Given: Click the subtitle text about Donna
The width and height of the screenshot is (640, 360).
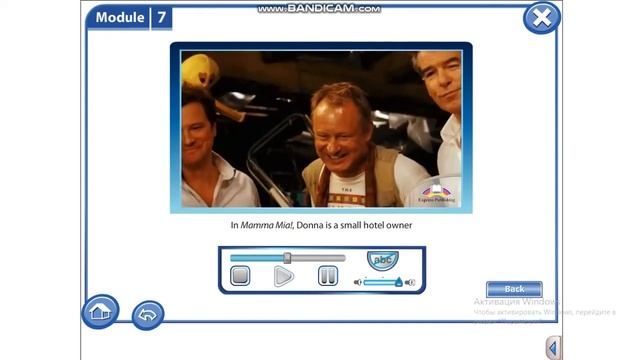Looking at the screenshot, I should coord(321,225).
